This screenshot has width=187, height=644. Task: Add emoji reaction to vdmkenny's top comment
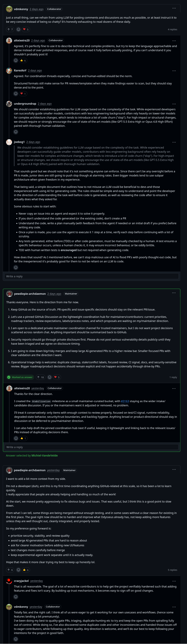tap(19, 30)
